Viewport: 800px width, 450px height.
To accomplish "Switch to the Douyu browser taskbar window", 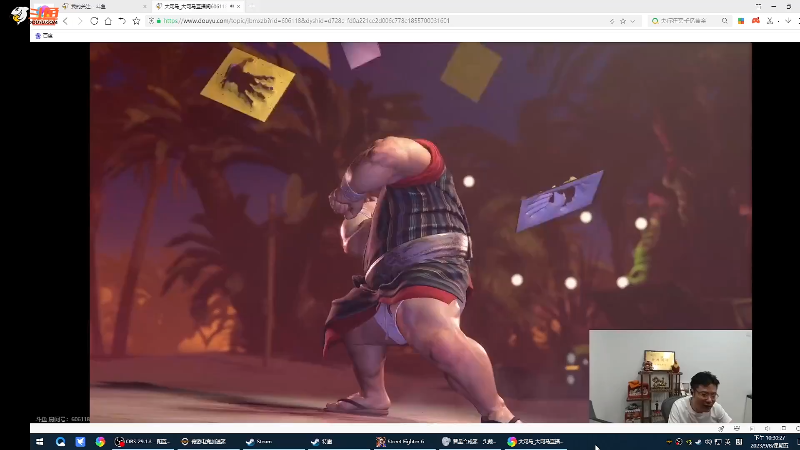I will pos(536,442).
